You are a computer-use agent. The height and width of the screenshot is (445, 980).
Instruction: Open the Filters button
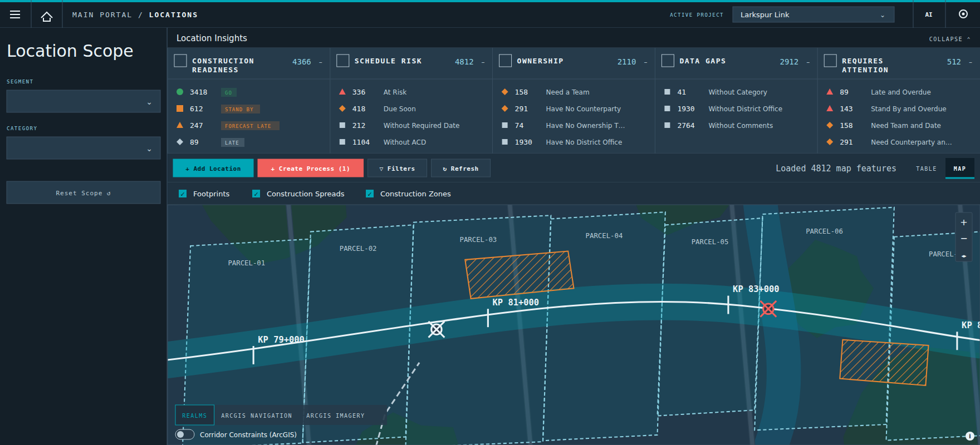[397, 168]
